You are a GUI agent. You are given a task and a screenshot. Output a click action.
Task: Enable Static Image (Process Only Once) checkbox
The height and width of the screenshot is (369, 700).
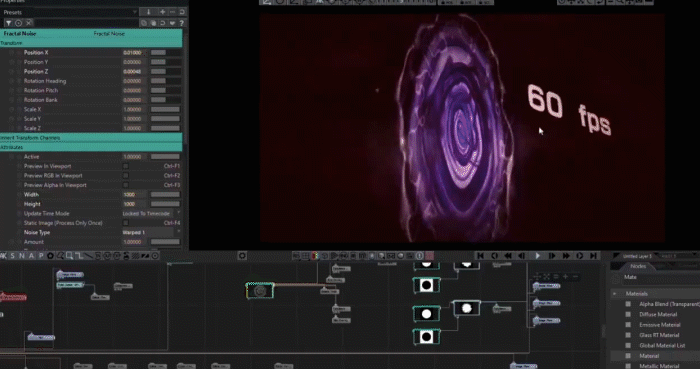[x=125, y=223]
